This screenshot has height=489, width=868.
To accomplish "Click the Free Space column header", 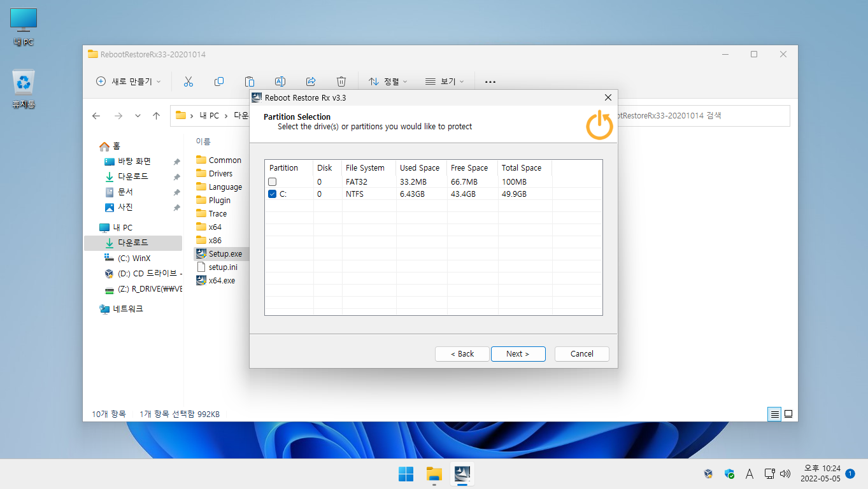I will 472,168.
